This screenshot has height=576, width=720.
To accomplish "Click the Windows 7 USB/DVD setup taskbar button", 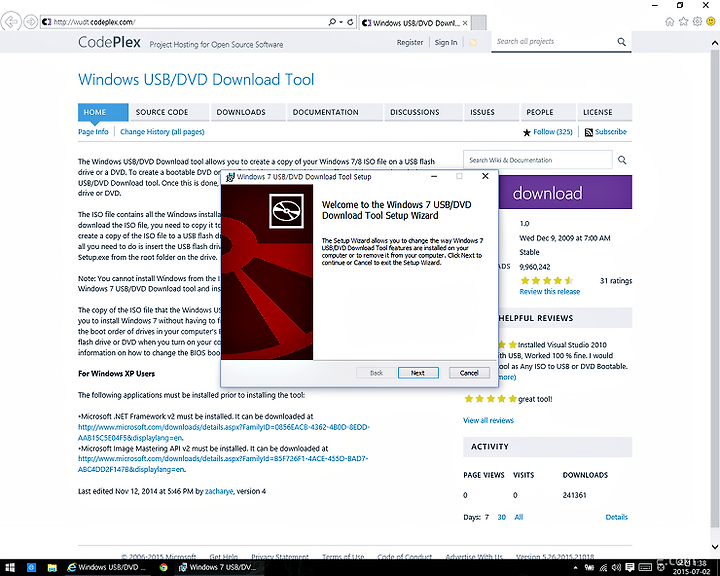I will click(x=217, y=567).
